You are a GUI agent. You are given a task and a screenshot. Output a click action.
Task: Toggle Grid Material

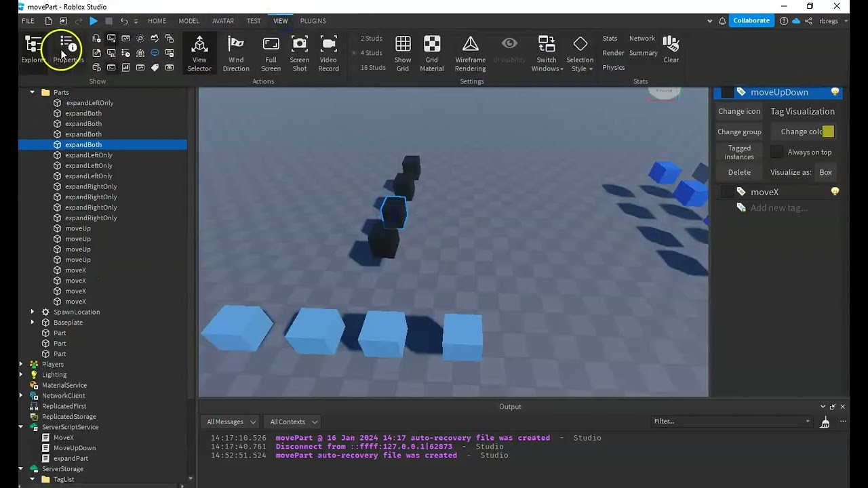click(432, 54)
